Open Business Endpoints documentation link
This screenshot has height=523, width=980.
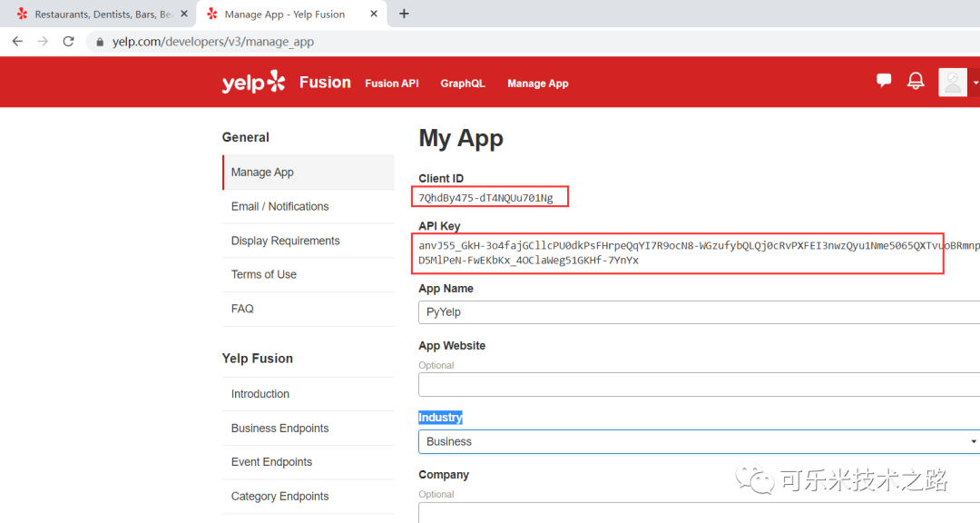point(280,429)
